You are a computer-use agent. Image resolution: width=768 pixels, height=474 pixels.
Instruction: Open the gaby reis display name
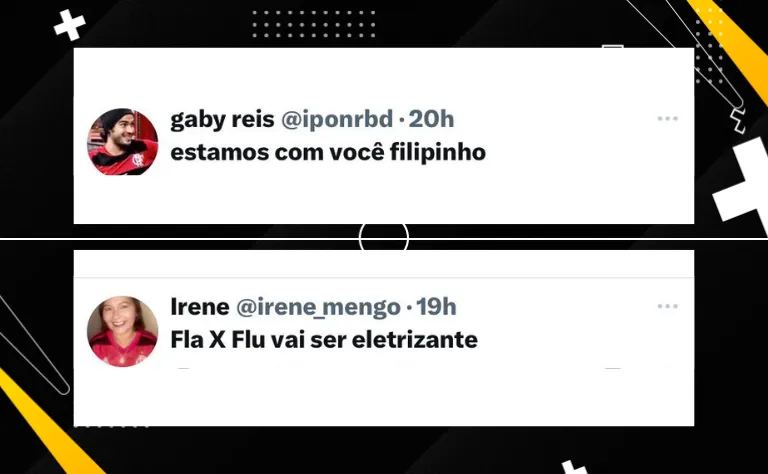(222, 120)
